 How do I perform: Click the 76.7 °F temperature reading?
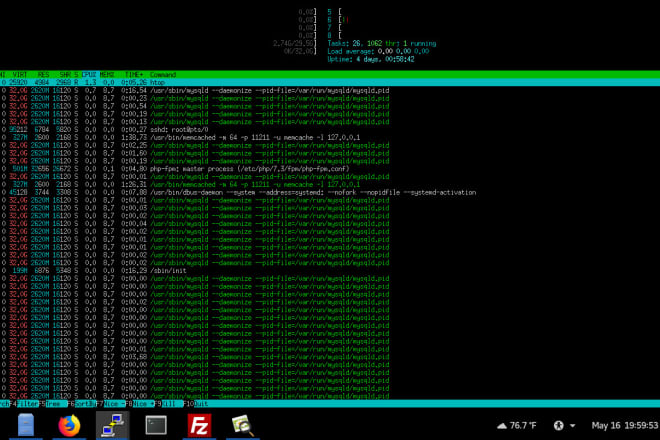[523, 426]
